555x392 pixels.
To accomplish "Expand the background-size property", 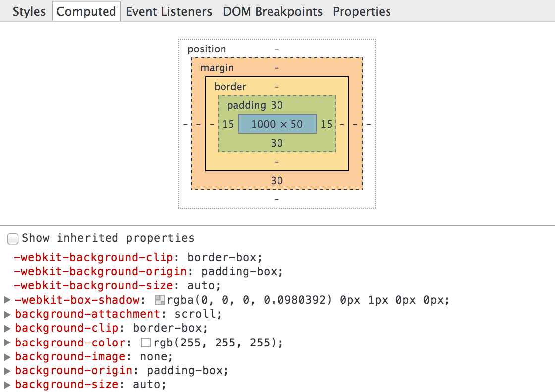I will click(7, 385).
